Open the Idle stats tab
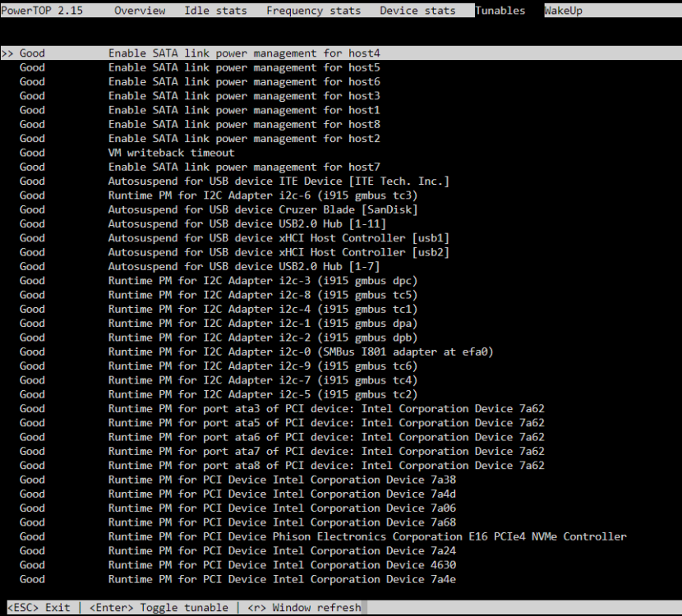Screen dimensions: 682x616 (215, 11)
